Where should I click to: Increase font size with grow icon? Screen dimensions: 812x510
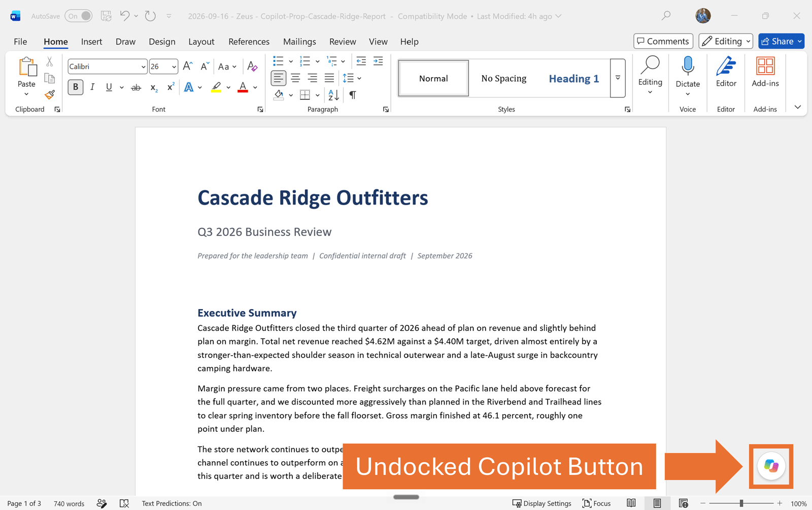click(x=188, y=66)
